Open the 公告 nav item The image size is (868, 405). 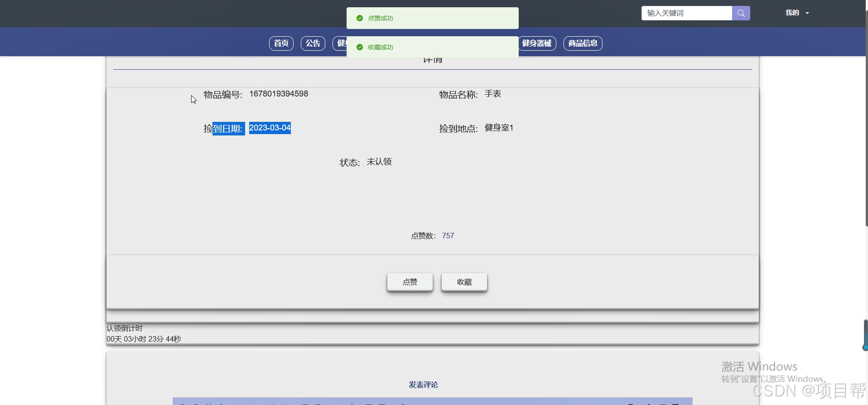(x=313, y=43)
